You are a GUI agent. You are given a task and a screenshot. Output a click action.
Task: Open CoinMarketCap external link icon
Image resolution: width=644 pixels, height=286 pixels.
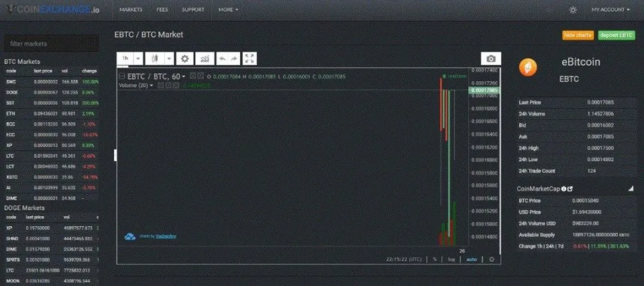click(570, 189)
